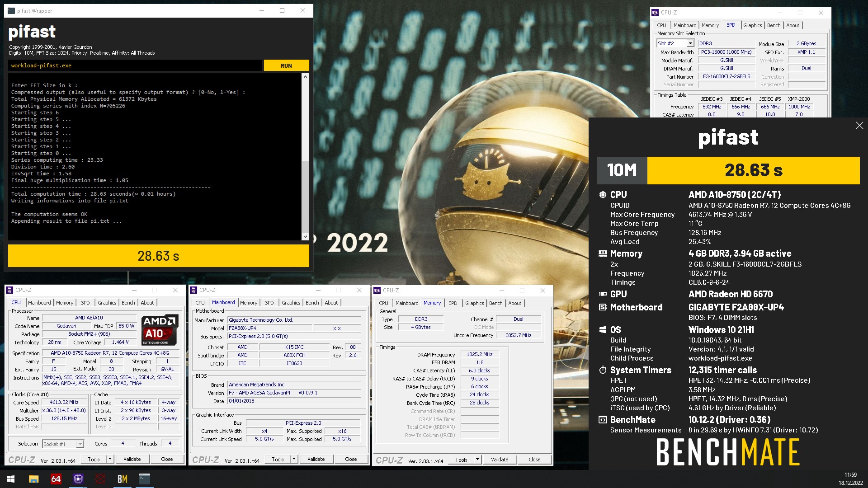Click CPU-Z icon in Memory window title
The height and width of the screenshot is (488, 868).
377,291
